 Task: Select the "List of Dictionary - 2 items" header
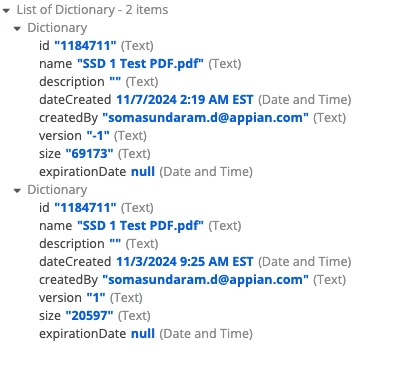point(92,10)
